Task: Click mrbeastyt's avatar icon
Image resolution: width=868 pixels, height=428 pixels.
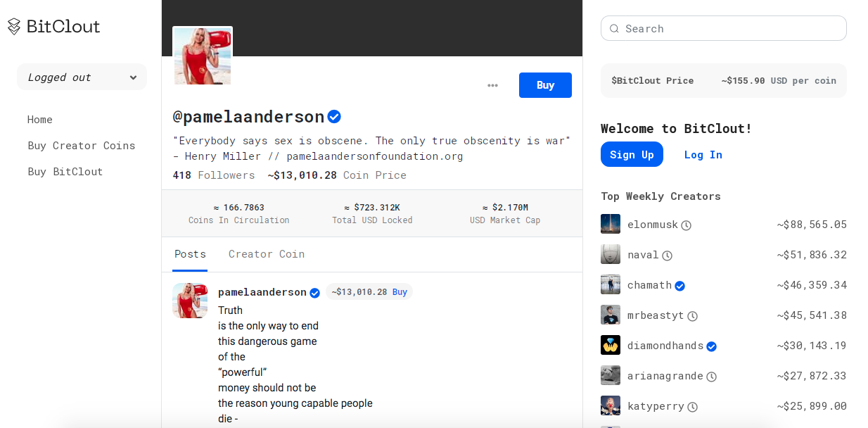Action: point(611,315)
